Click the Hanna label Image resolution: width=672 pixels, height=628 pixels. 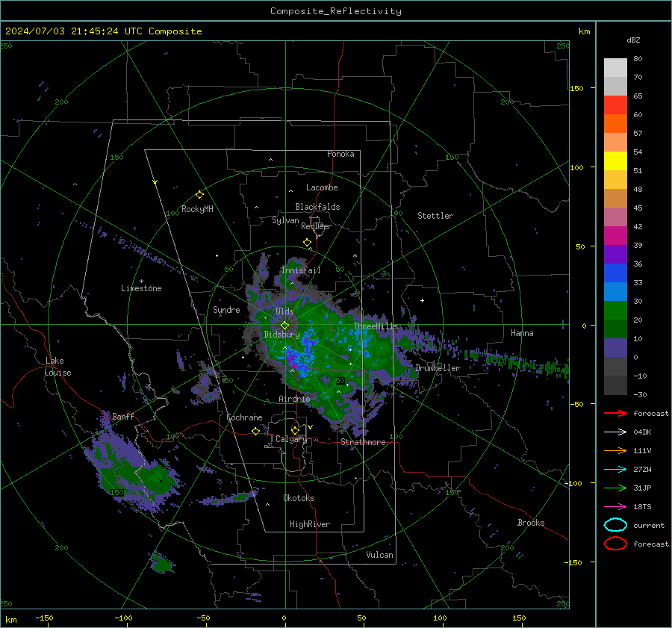522,333
